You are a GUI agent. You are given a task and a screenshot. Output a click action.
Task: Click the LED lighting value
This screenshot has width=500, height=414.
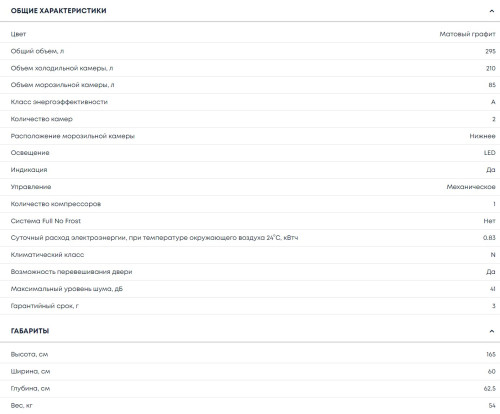pos(490,153)
